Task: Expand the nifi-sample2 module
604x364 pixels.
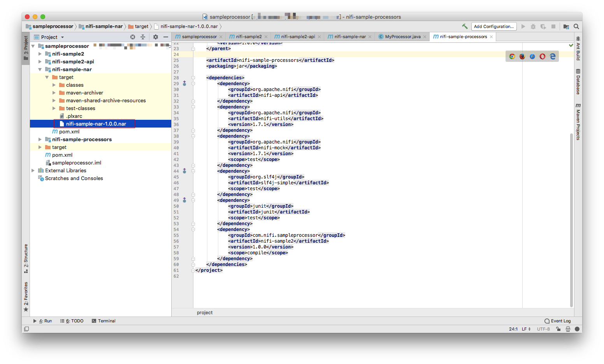Action: point(40,54)
